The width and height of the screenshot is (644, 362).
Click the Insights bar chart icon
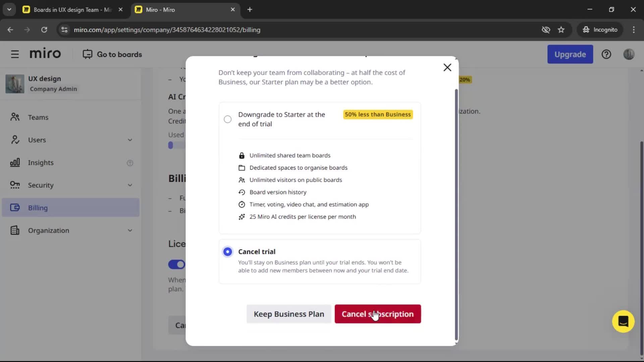tap(15, 162)
